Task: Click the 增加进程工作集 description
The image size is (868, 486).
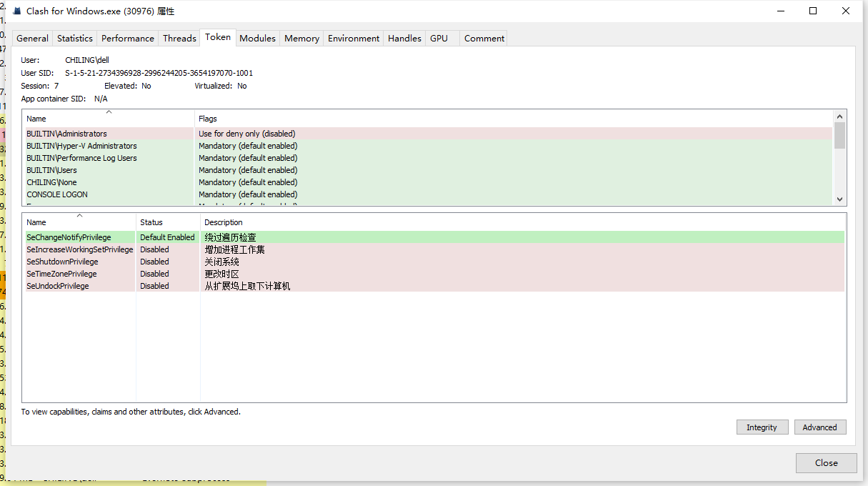Action: 235,249
